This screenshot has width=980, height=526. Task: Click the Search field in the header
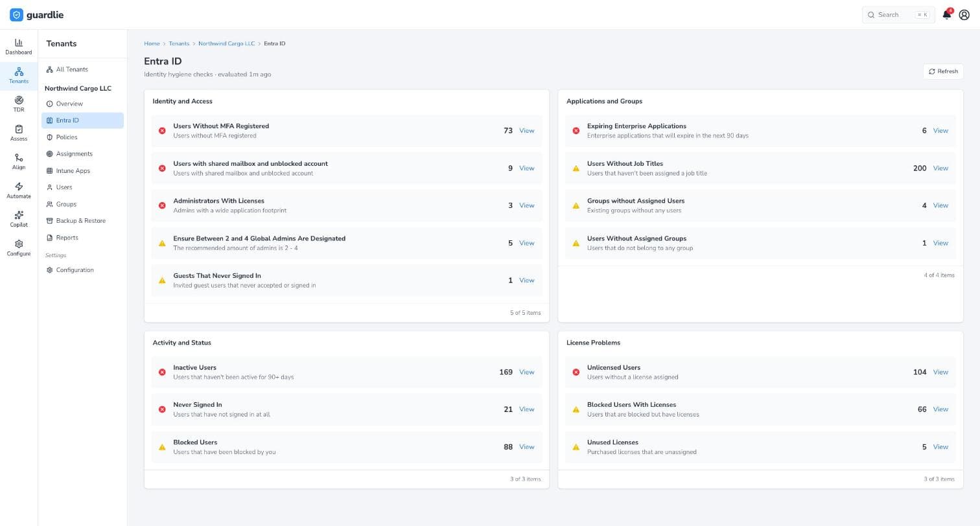tap(898, 15)
